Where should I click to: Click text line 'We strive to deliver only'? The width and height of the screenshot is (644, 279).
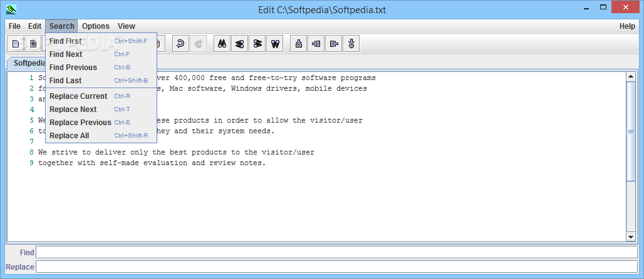[176, 152]
